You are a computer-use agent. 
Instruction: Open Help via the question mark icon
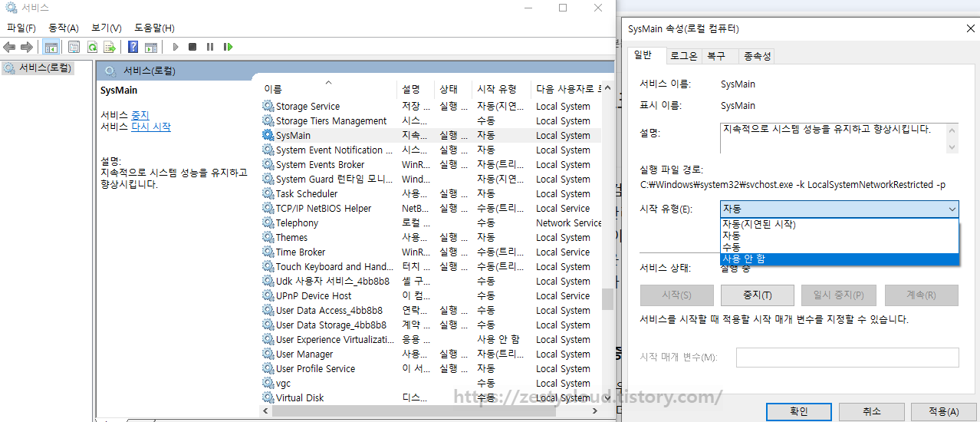click(x=133, y=47)
